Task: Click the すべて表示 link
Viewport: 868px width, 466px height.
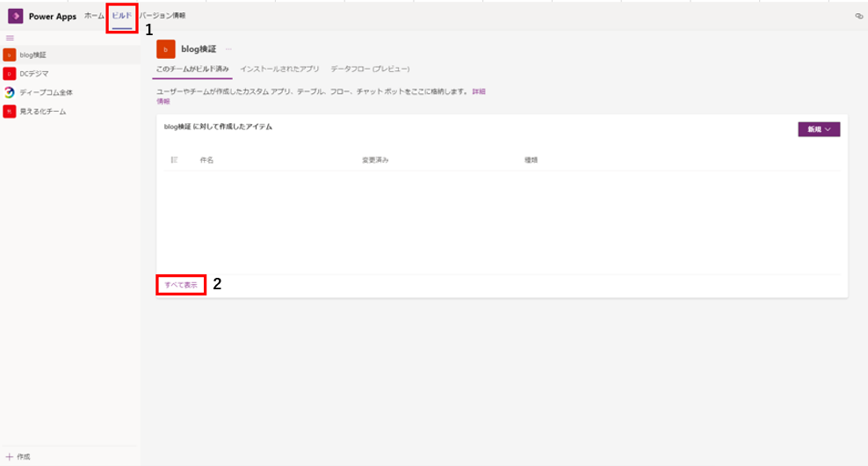Action: (181, 285)
